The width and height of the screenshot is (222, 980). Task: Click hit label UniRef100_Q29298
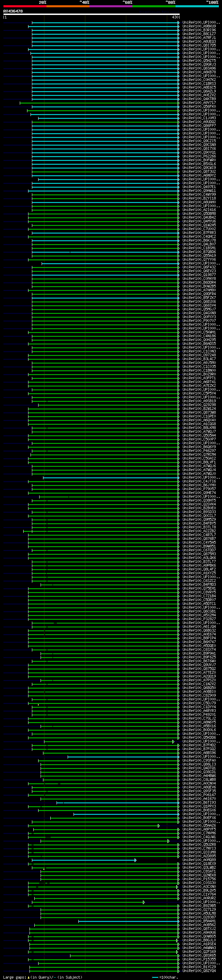(199, 405)
